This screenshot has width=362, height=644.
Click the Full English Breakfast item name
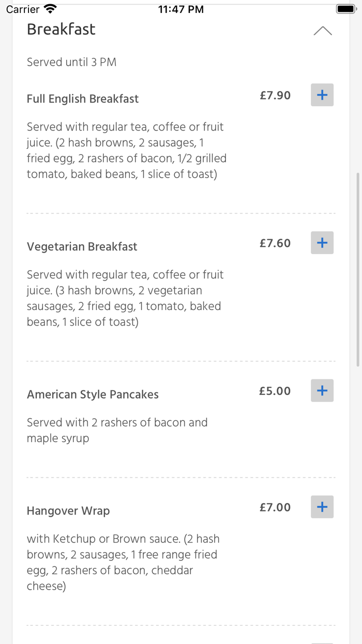click(82, 98)
